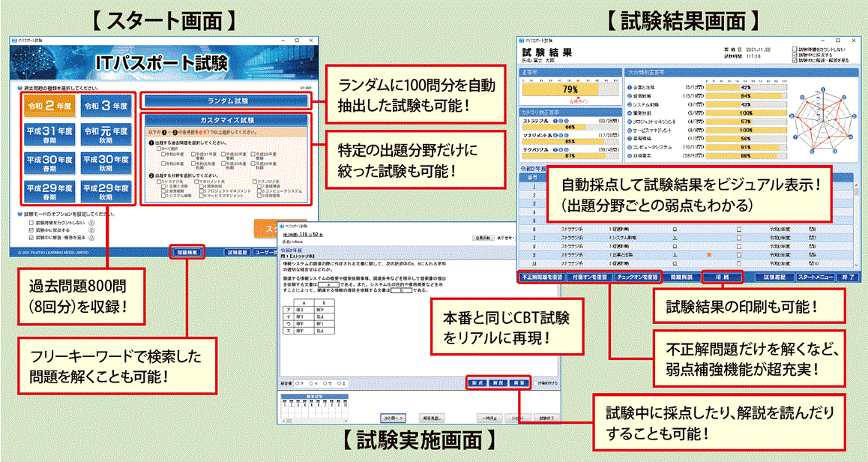This screenshot has height=462, width=868.
Task: Choose the 令和元年度 秋期 exam tile
Action: tap(106, 133)
